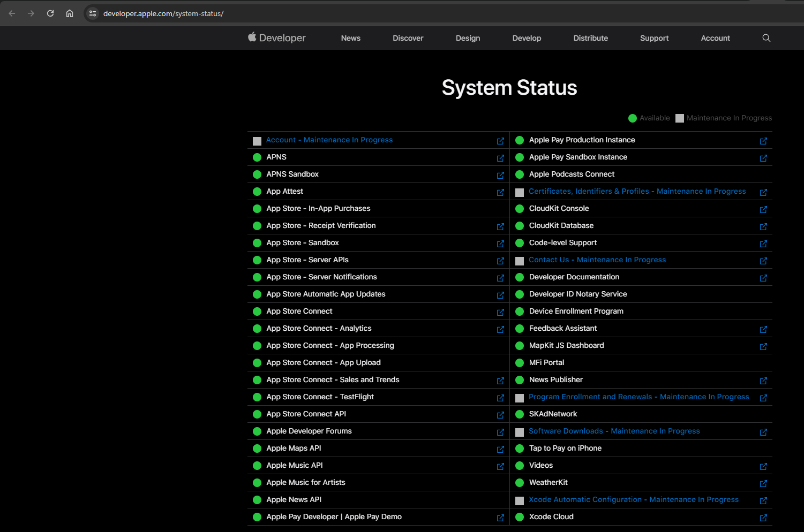Click Software Downloads - Maintenance In Progress link

pos(614,431)
